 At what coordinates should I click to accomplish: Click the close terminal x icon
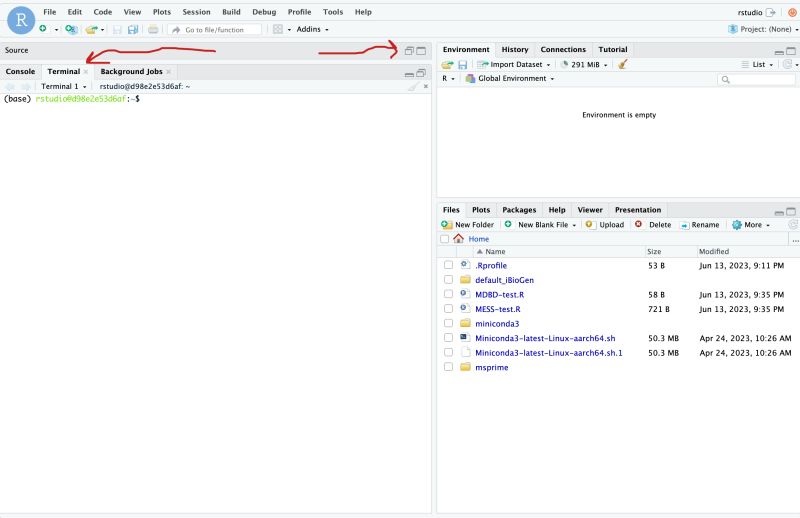pyautogui.click(x=426, y=86)
